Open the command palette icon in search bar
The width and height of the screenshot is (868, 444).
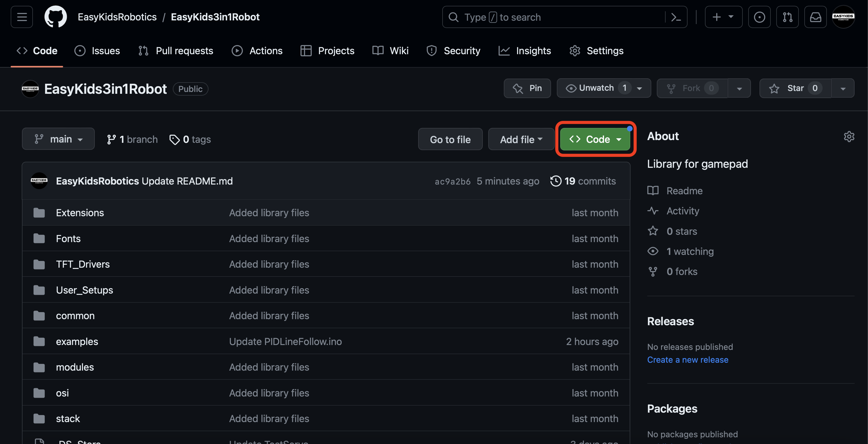[676, 17]
